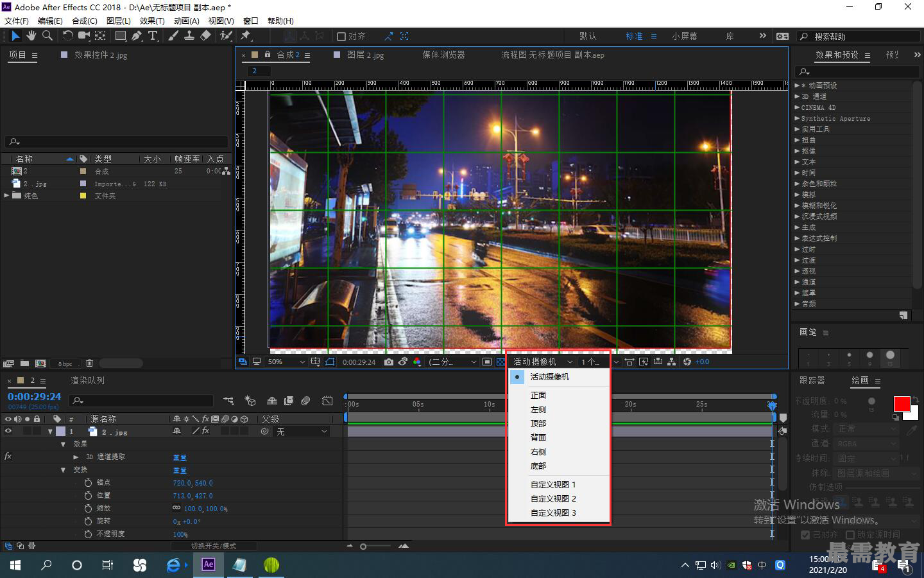
Task: Toggle the fx switch for layer 2.jpg
Action: point(206,431)
